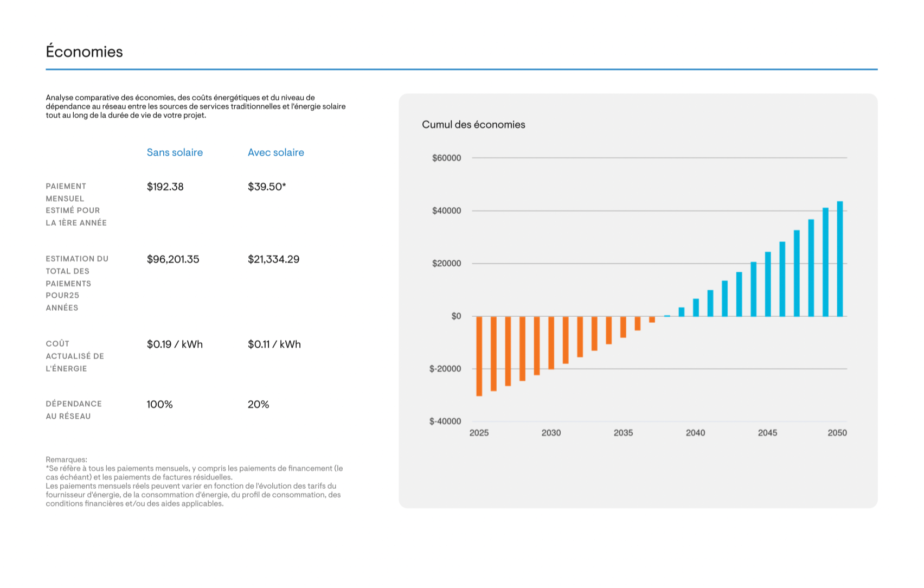Click the 100% grid dependence value

click(x=159, y=405)
